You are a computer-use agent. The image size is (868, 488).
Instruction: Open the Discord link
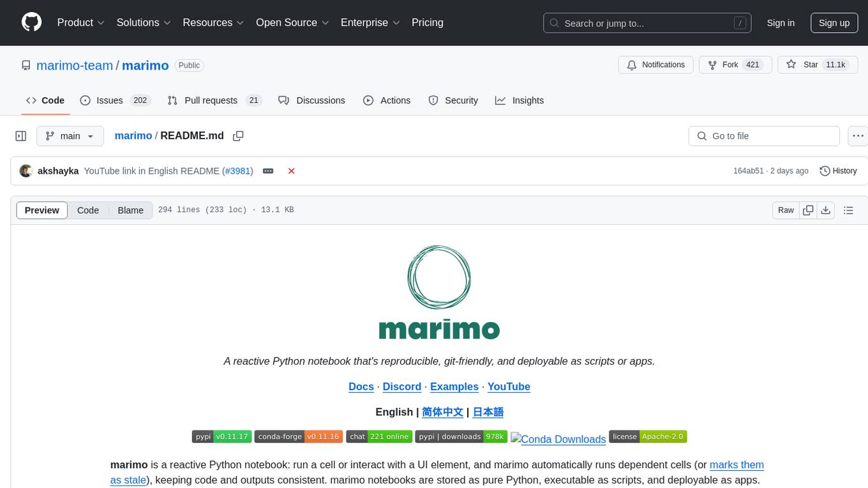coord(402,386)
